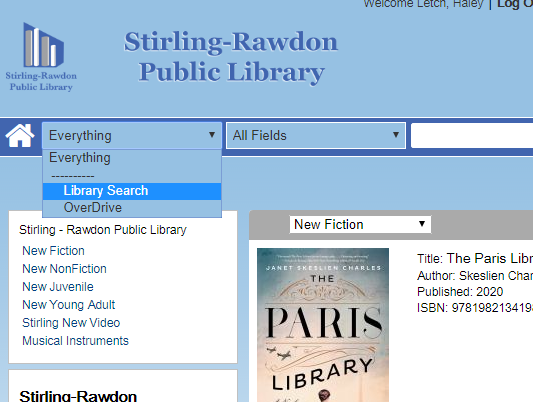The image size is (533, 402).
Task: Click the Welcome Letch, Haley text
Action: click(423, 4)
